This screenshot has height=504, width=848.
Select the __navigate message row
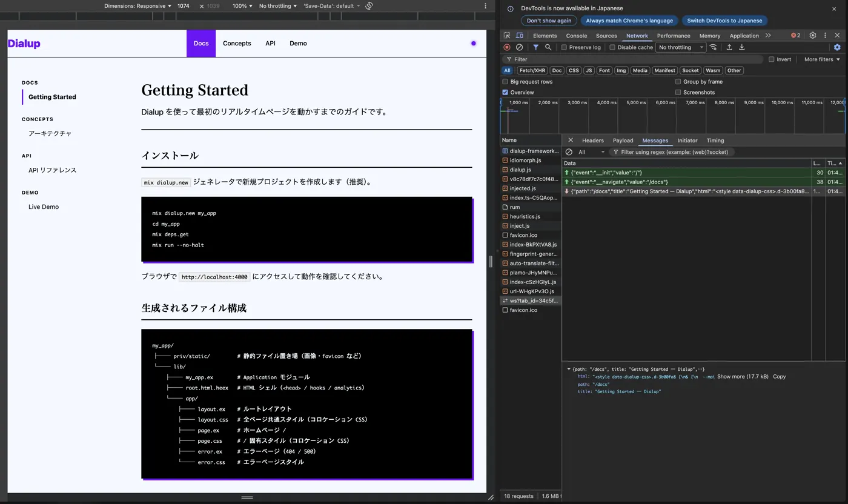[703, 182]
